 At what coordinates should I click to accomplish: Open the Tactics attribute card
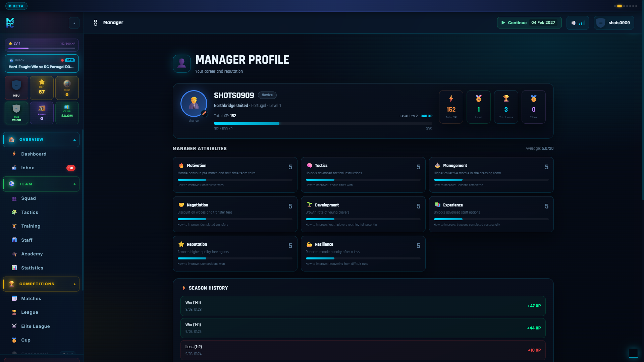point(363,175)
